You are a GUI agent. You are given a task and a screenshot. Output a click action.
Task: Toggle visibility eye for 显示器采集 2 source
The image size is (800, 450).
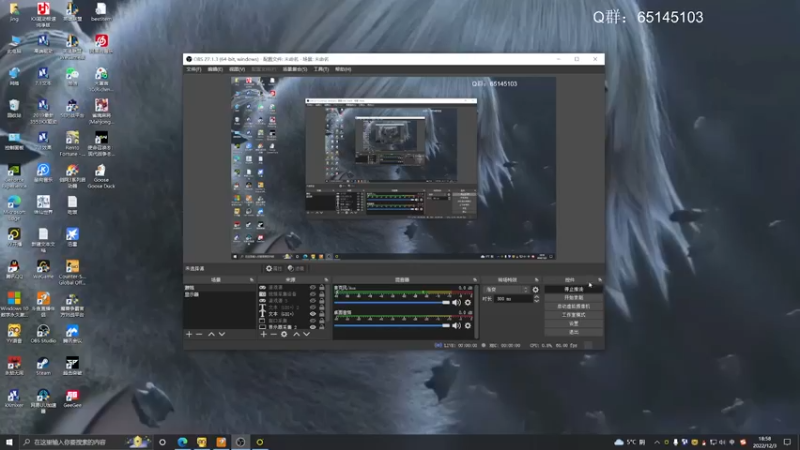pos(313,327)
